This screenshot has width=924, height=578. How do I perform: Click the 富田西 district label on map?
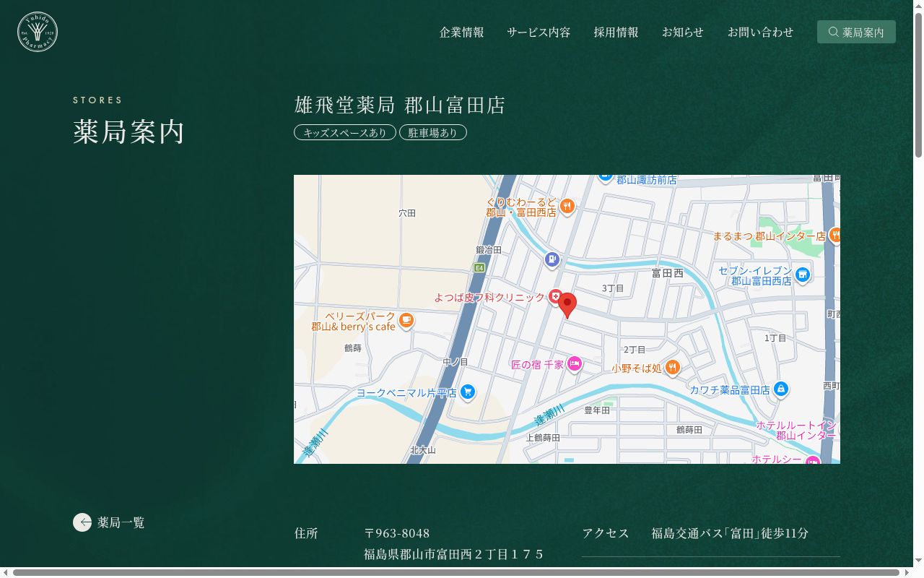click(667, 273)
